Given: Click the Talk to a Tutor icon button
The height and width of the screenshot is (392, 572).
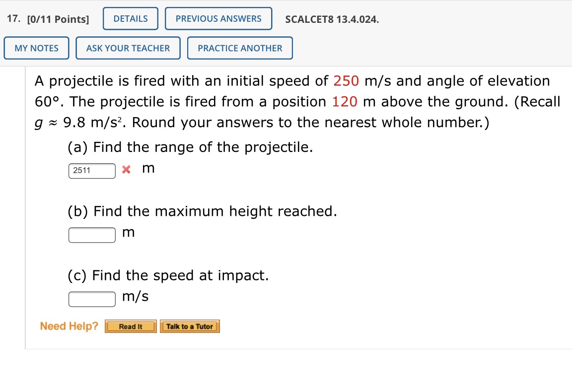Looking at the screenshot, I should (x=190, y=326).
